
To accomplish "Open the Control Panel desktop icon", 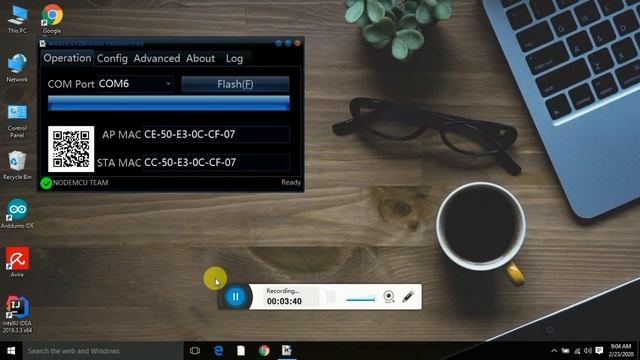I will click(17, 121).
